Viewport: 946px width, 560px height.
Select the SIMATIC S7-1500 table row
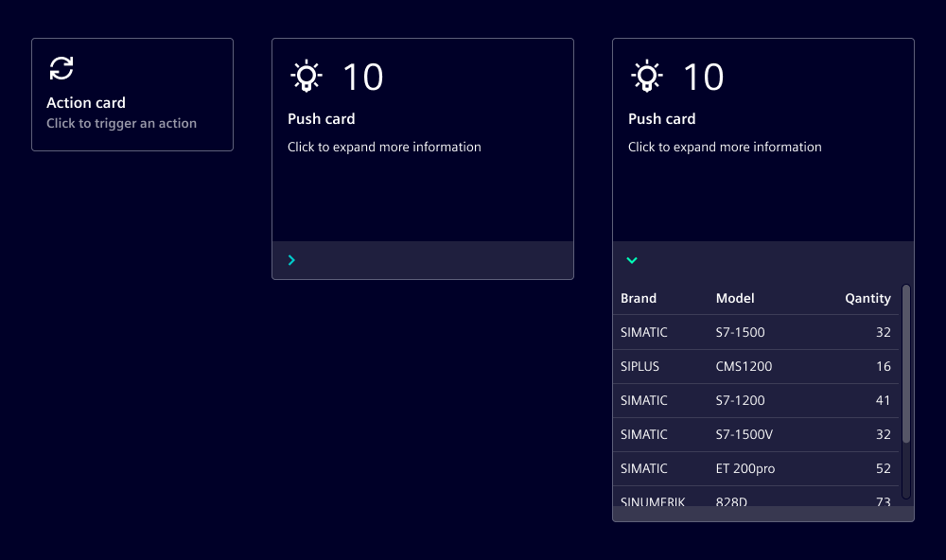point(755,332)
